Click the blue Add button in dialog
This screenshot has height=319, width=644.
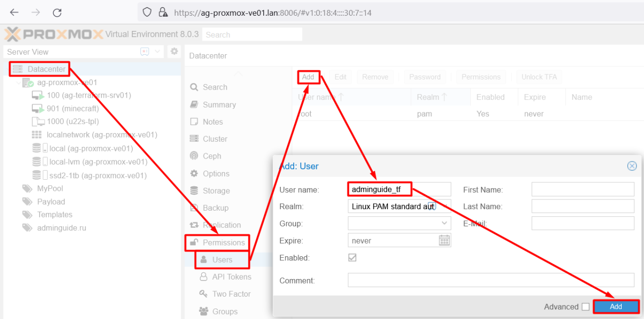point(616,306)
